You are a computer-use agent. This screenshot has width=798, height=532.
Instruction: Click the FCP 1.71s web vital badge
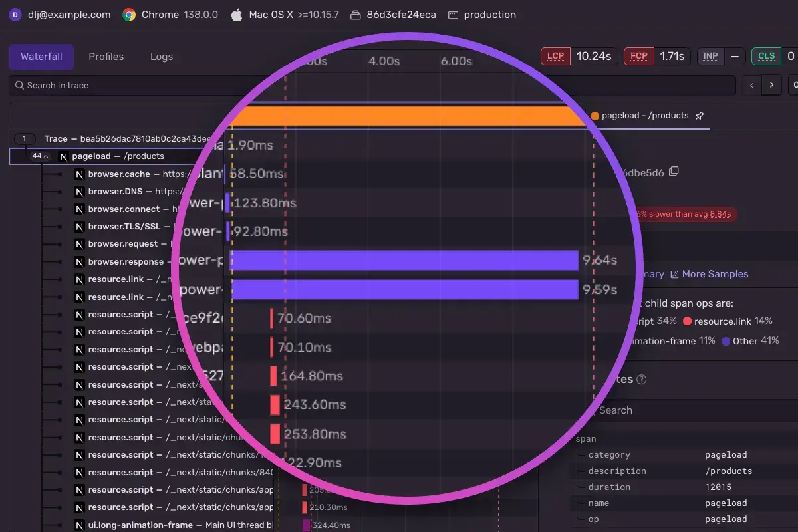pos(657,56)
